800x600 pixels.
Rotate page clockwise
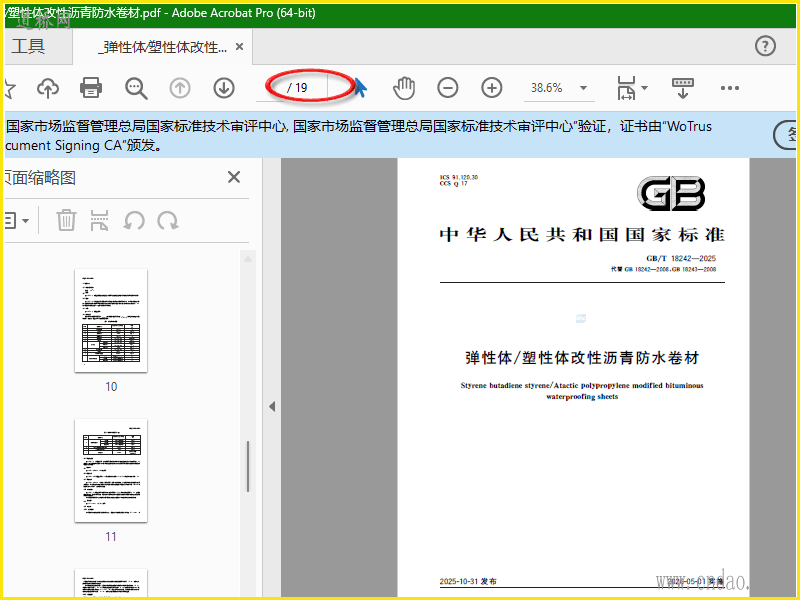point(168,221)
